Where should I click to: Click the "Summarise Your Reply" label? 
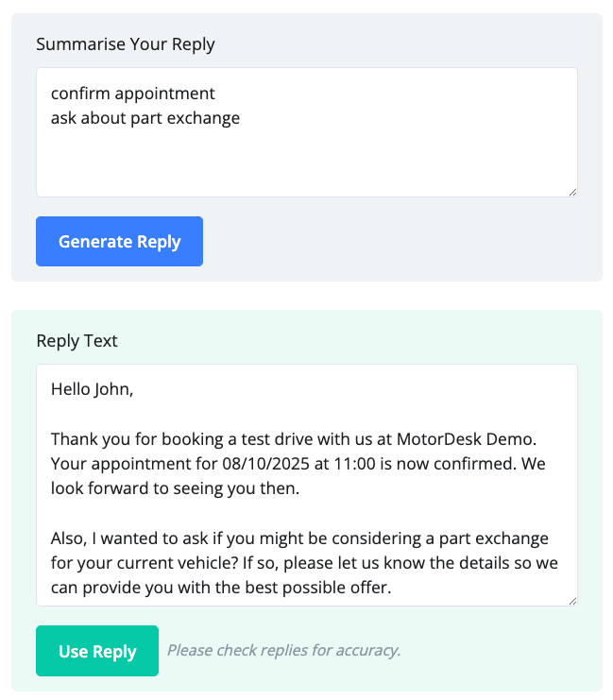pyautogui.click(x=126, y=44)
